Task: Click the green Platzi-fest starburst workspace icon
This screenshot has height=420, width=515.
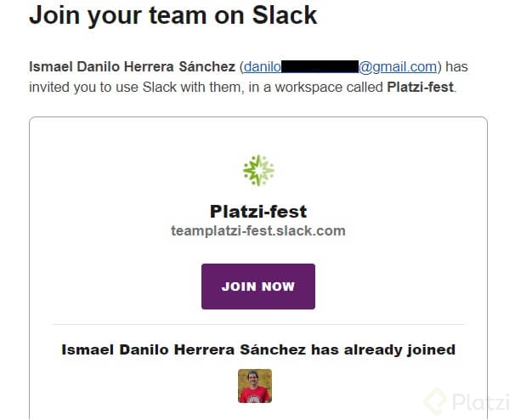Action: 258,170
